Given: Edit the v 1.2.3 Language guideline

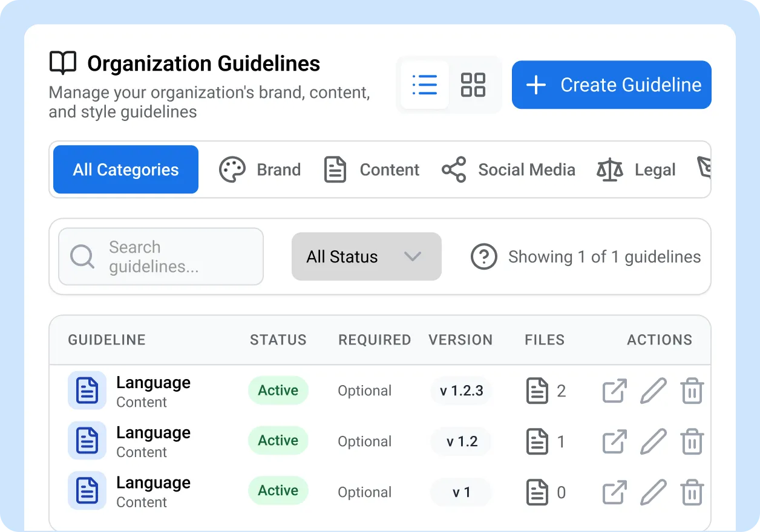Looking at the screenshot, I should 654,391.
